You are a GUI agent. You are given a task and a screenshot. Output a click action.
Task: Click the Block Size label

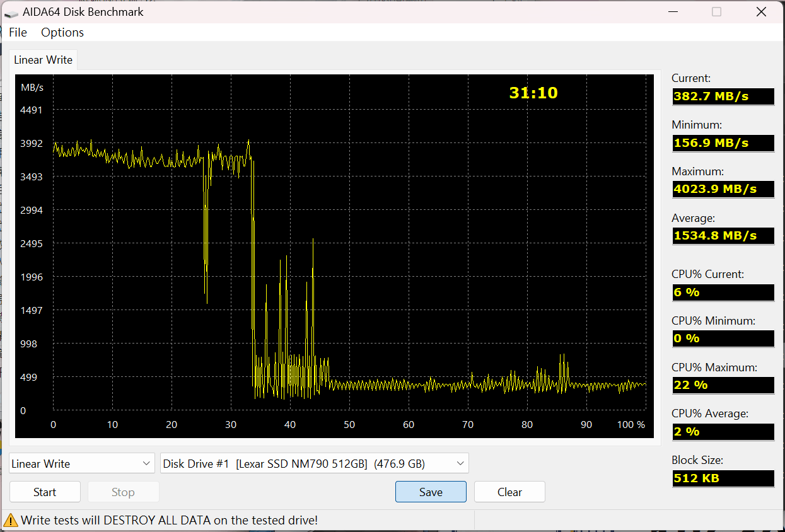tap(697, 460)
